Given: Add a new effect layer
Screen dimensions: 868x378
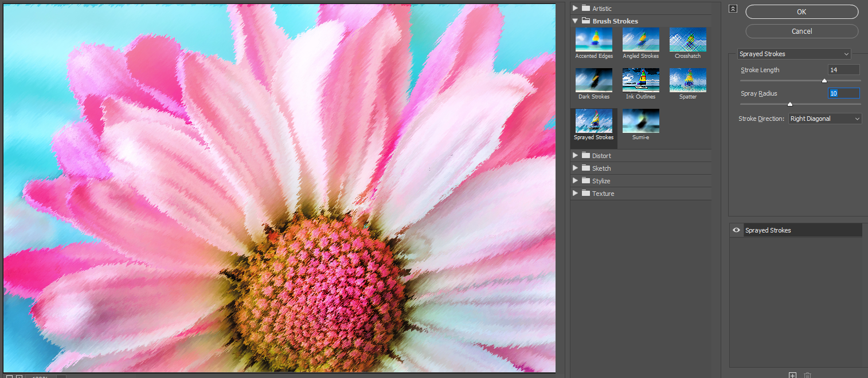Looking at the screenshot, I should pos(792,375).
